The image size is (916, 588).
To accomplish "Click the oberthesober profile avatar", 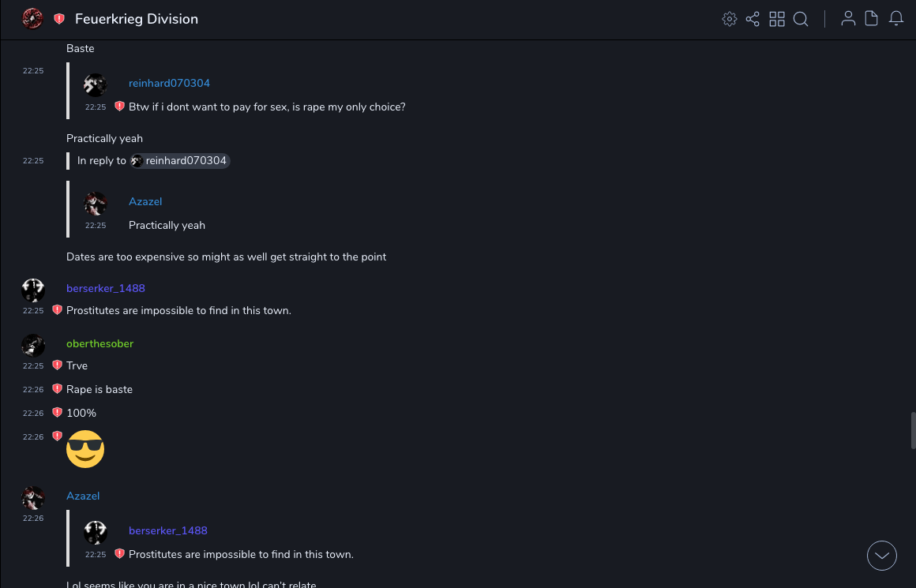I will (33, 346).
